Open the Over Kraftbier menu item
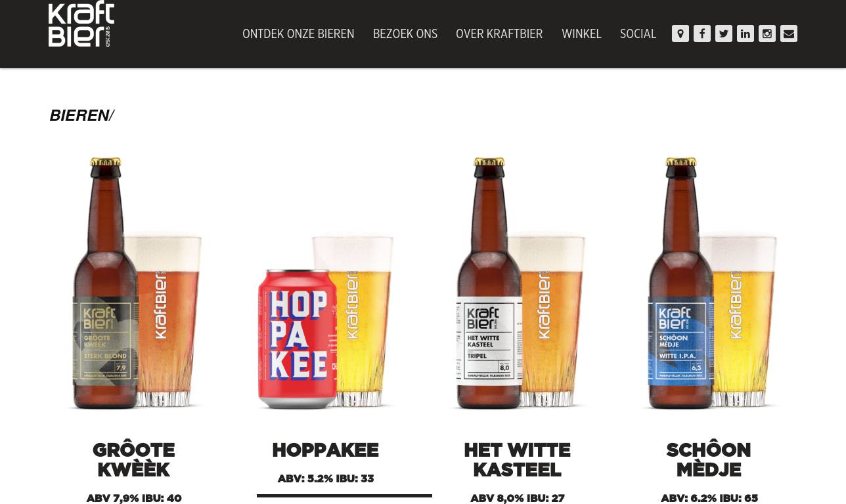 pyautogui.click(x=499, y=34)
